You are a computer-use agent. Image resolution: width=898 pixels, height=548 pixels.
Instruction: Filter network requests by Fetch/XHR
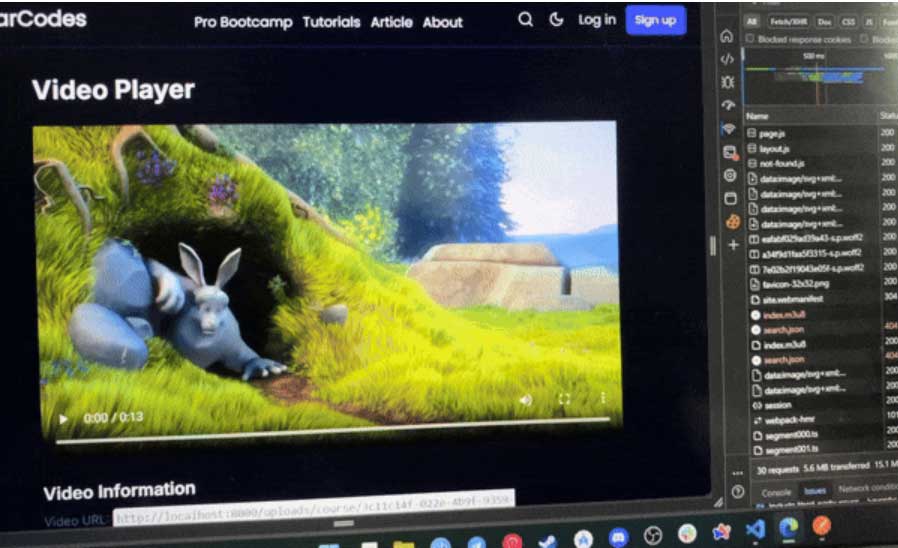(x=787, y=19)
